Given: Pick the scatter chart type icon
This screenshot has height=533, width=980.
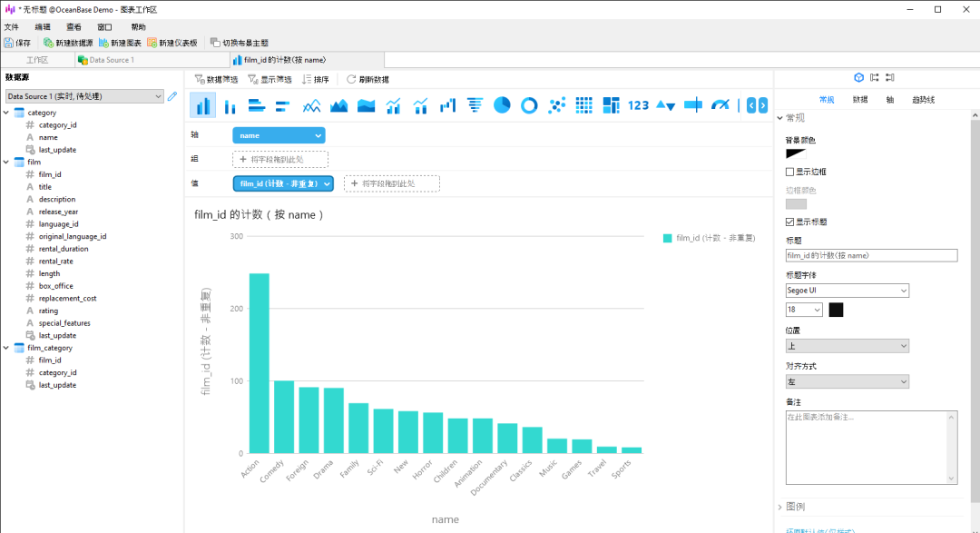Looking at the screenshot, I should (x=557, y=105).
